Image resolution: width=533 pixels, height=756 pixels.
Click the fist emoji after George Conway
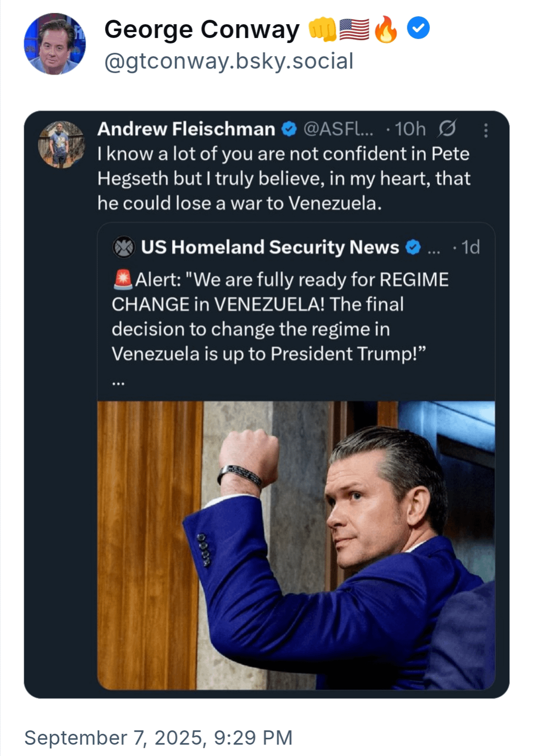[x=322, y=29]
